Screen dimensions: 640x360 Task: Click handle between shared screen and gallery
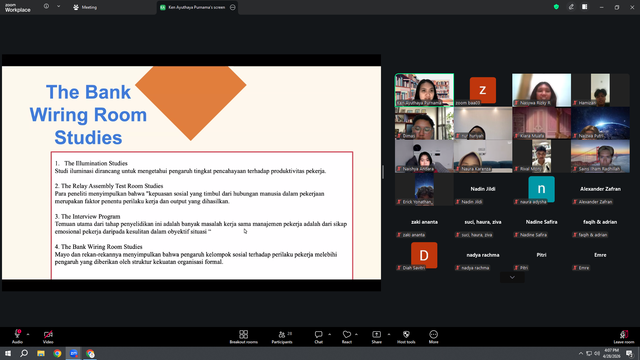pos(383,172)
